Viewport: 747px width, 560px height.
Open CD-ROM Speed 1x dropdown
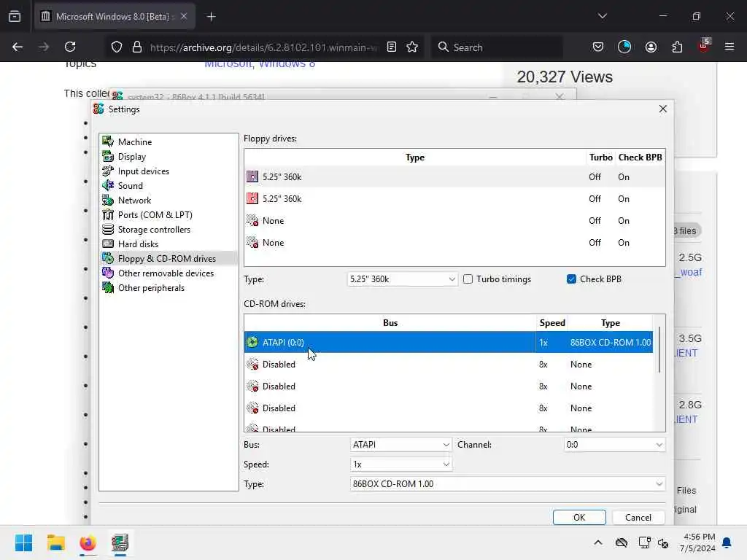400,464
